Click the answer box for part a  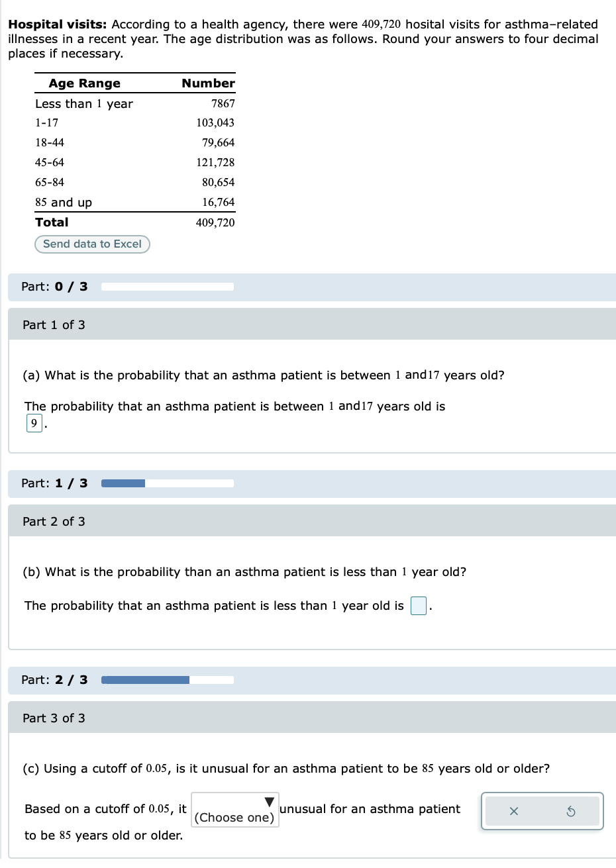click(x=34, y=423)
